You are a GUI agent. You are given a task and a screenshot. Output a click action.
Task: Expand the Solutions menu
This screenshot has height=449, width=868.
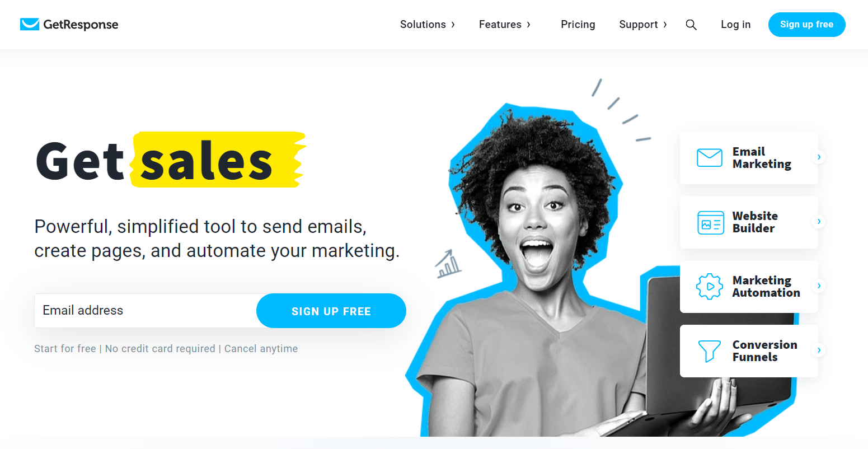tap(428, 25)
